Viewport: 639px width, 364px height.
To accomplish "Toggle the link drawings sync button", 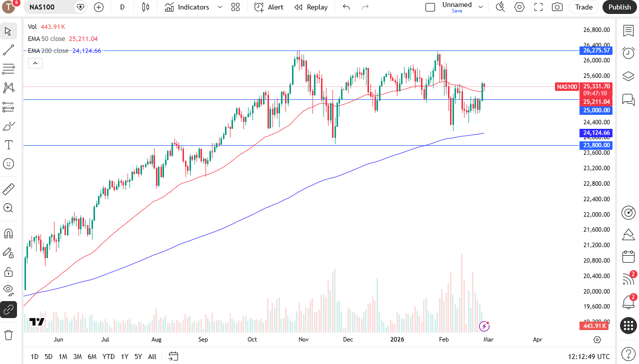I will (x=8, y=310).
